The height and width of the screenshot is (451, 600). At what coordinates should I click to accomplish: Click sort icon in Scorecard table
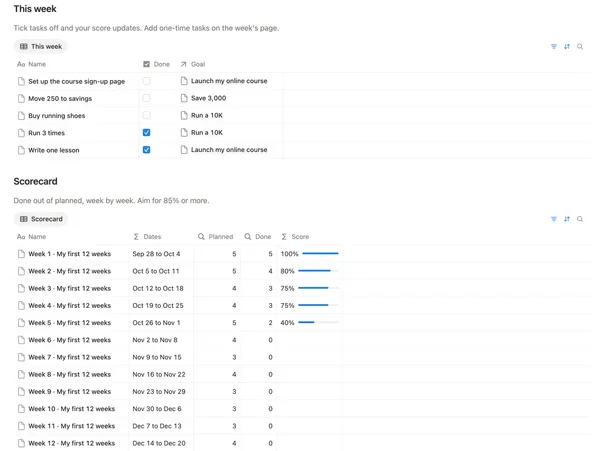coord(567,219)
